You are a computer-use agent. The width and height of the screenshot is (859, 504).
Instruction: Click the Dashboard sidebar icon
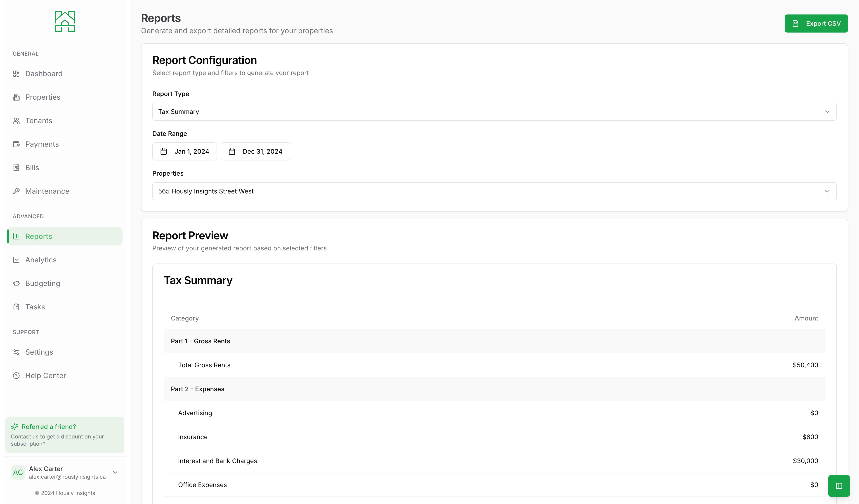(16, 73)
